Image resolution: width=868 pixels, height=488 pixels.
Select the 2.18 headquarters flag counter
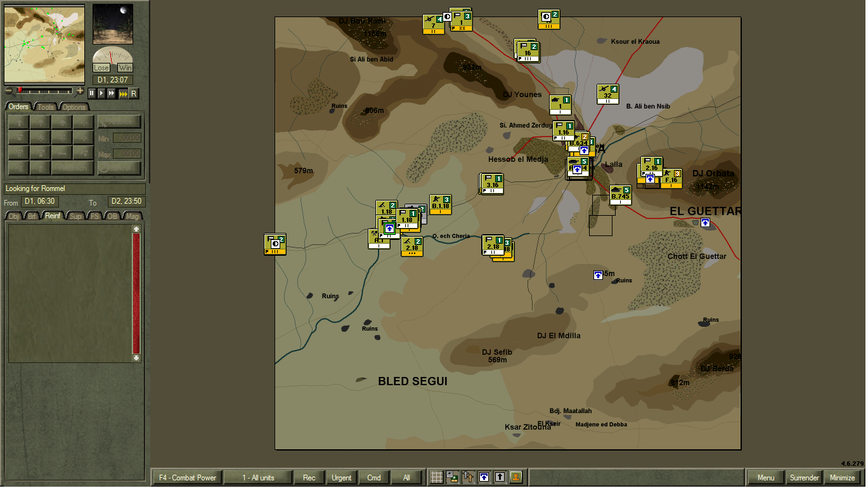tap(493, 245)
